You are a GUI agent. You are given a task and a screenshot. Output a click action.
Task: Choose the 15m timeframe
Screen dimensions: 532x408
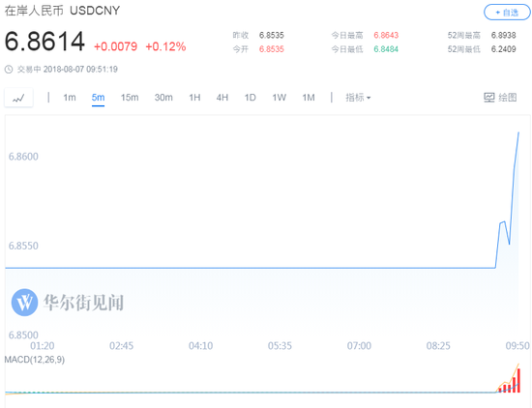(x=130, y=98)
